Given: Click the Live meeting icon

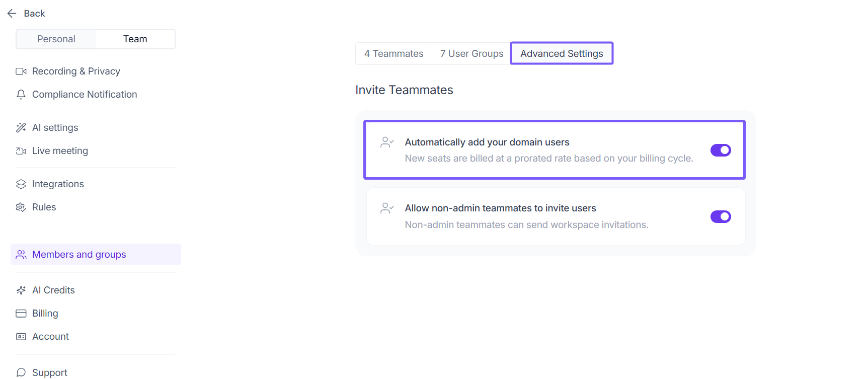Looking at the screenshot, I should pyautogui.click(x=21, y=151).
